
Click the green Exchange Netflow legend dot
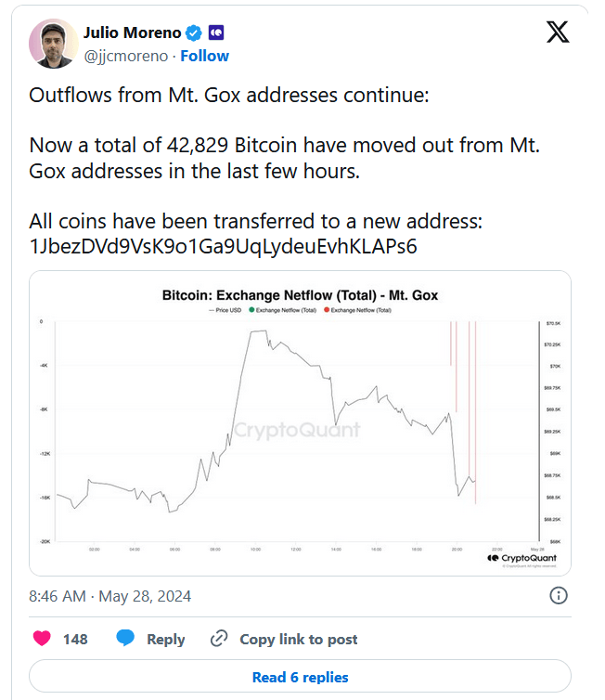[x=251, y=310]
